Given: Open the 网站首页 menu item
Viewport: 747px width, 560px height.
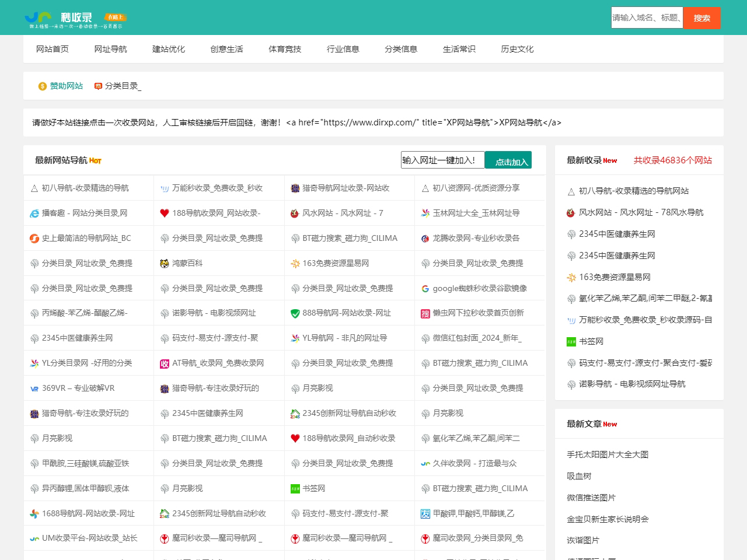Looking at the screenshot, I should click(53, 49).
